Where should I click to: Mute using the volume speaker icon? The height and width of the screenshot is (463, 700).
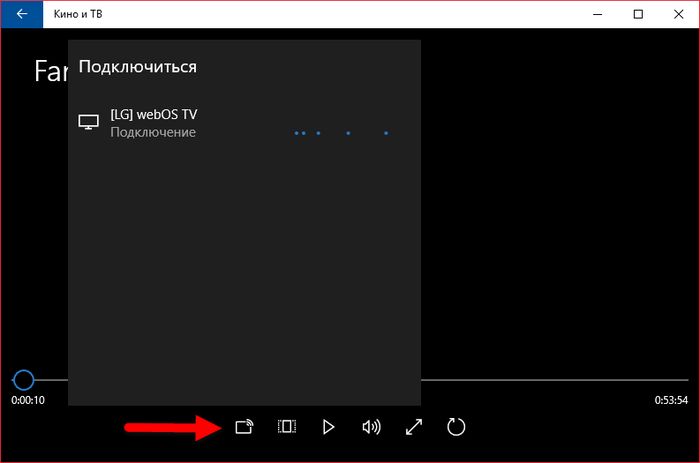point(371,427)
